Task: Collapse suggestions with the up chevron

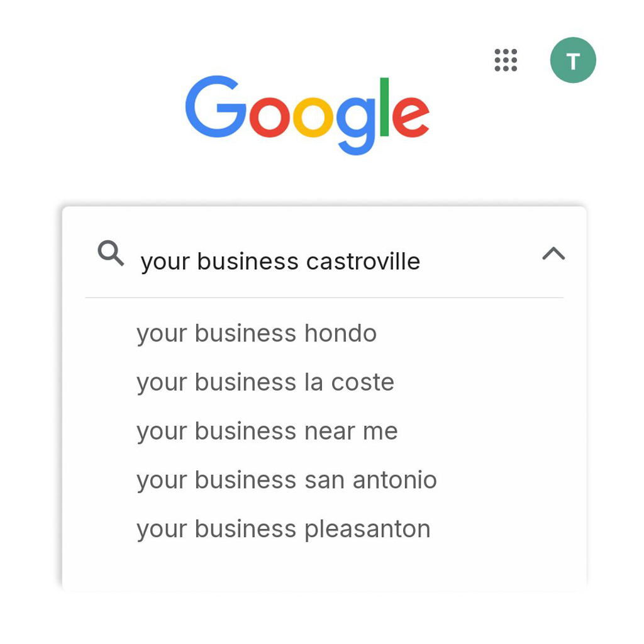Action: pos(553,253)
